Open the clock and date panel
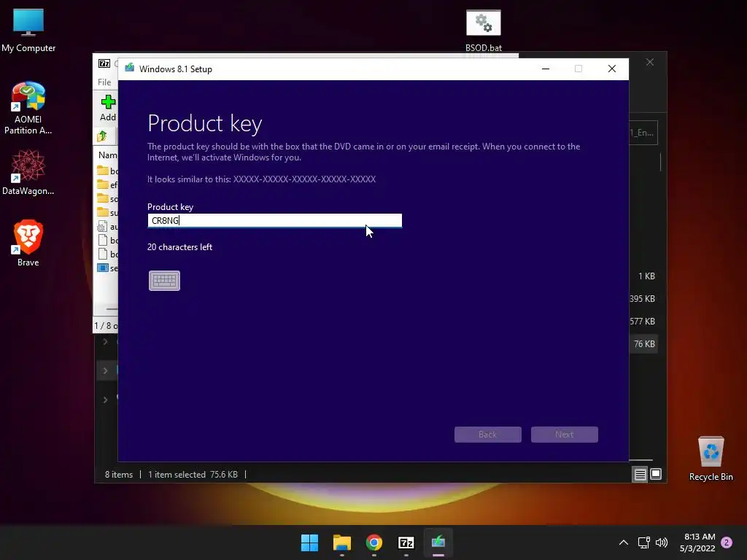This screenshot has width=747, height=560. point(697,542)
